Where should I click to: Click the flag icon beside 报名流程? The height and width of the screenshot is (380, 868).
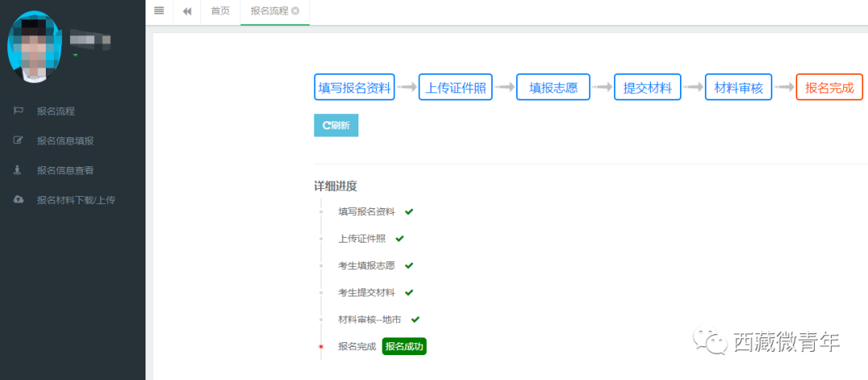pos(18,111)
